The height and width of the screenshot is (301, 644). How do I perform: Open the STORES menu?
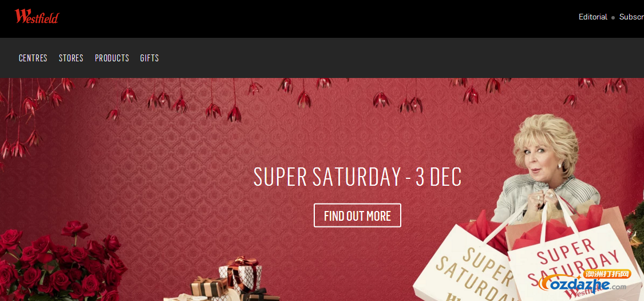71,58
